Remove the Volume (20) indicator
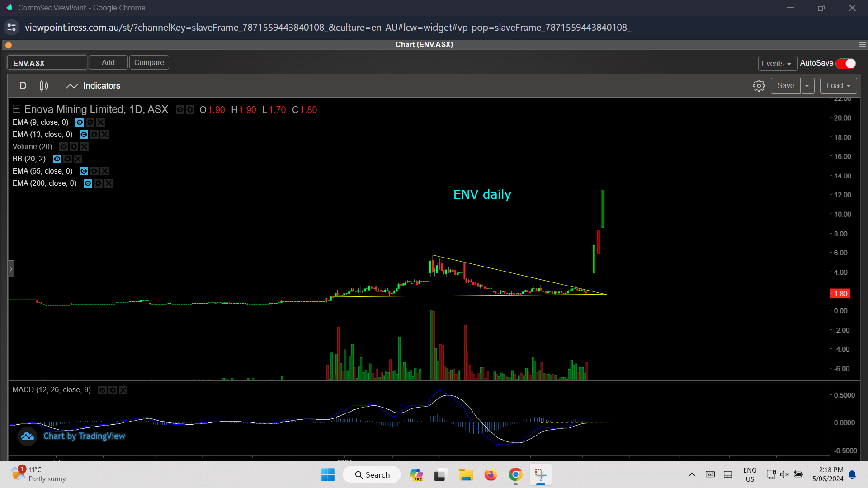 [84, 147]
